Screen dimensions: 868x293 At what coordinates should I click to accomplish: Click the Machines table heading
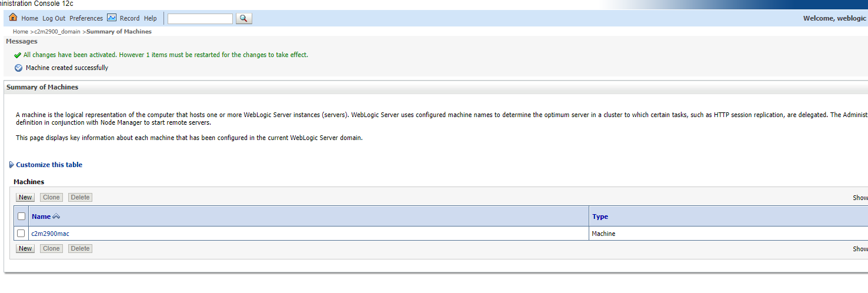click(29, 182)
